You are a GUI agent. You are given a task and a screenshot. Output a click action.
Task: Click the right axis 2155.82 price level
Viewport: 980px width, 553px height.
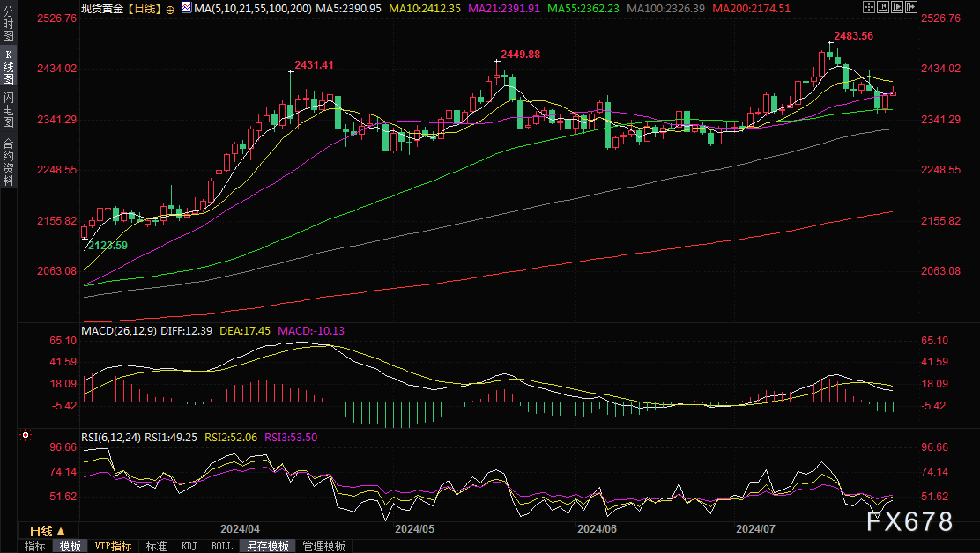click(x=940, y=221)
